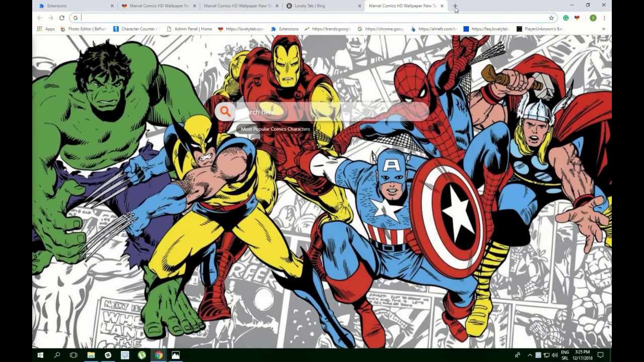Close the Lovely Tab | Blog tab

point(360,6)
